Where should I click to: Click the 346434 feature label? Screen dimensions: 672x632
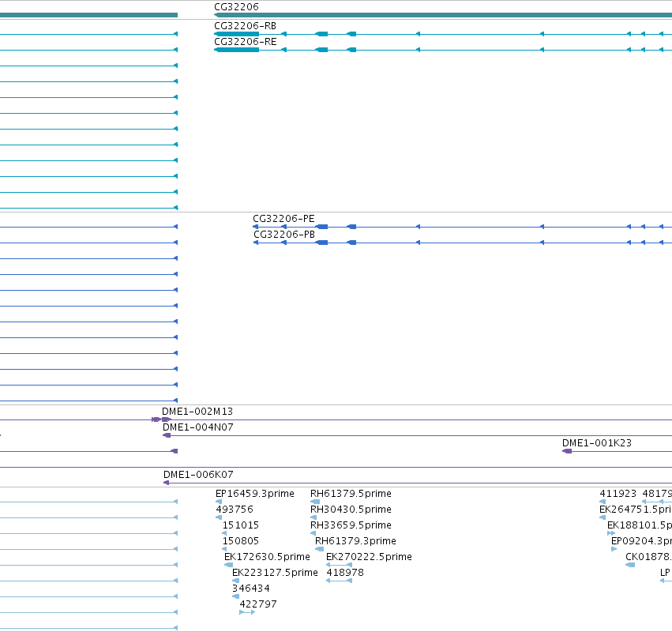[x=250, y=589]
